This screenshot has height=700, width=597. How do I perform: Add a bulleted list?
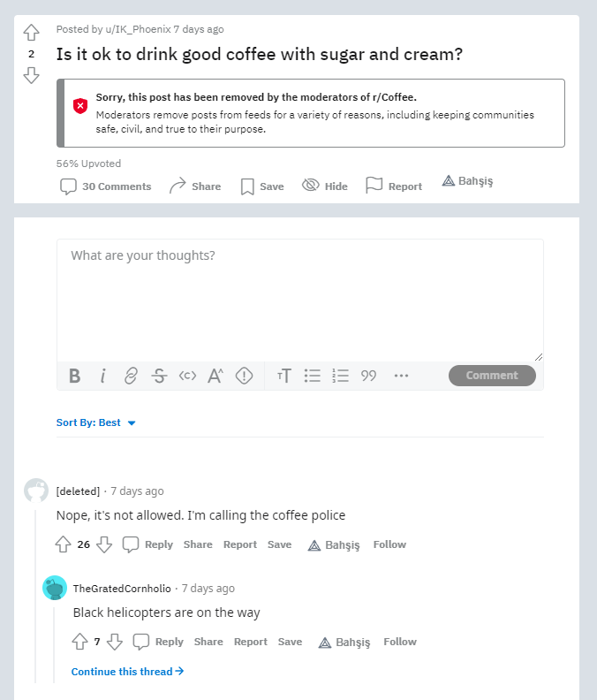coord(312,376)
